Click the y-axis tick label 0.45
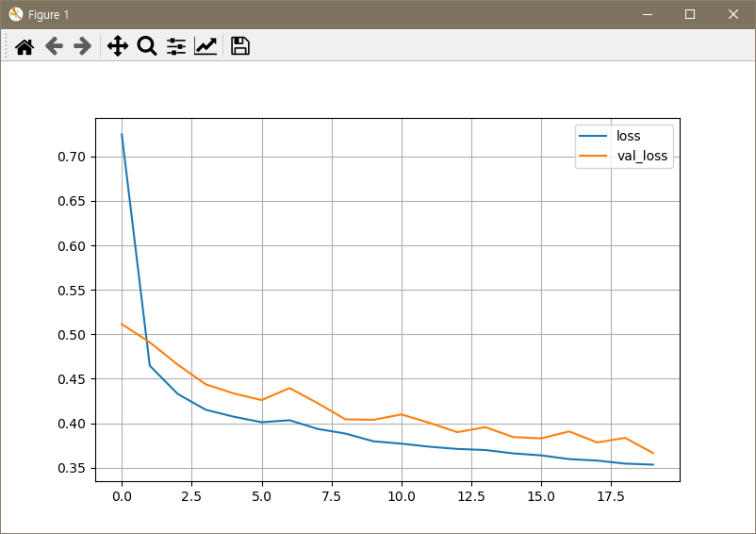This screenshot has height=534, width=756. [72, 379]
